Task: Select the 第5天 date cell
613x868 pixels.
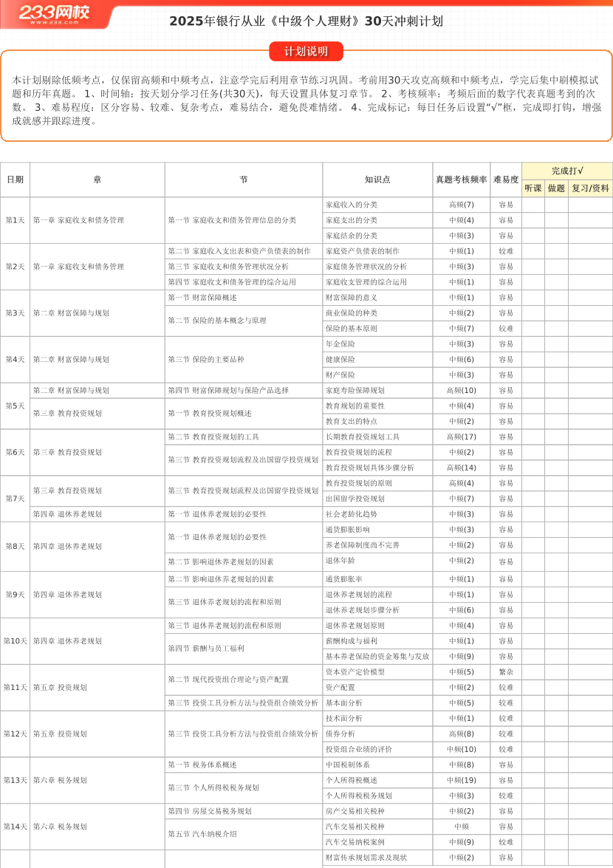Action: [x=15, y=406]
